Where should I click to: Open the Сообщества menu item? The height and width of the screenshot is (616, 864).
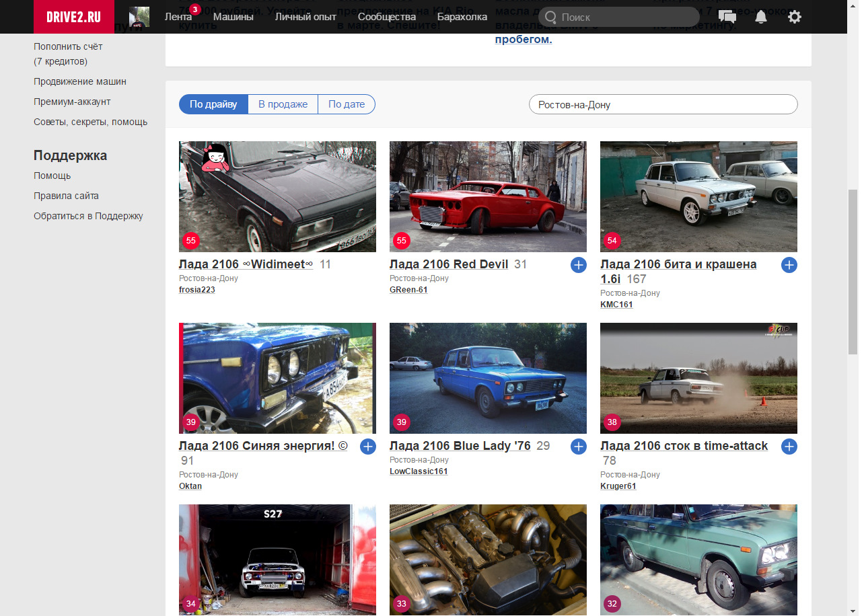[x=387, y=17]
